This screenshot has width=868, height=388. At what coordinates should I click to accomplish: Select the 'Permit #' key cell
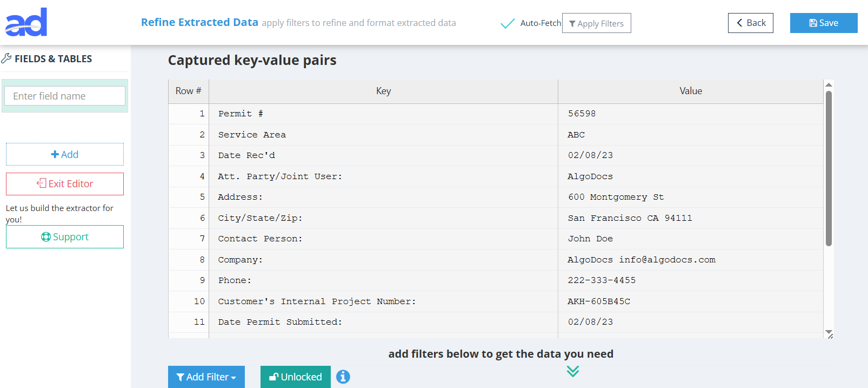[383, 114]
